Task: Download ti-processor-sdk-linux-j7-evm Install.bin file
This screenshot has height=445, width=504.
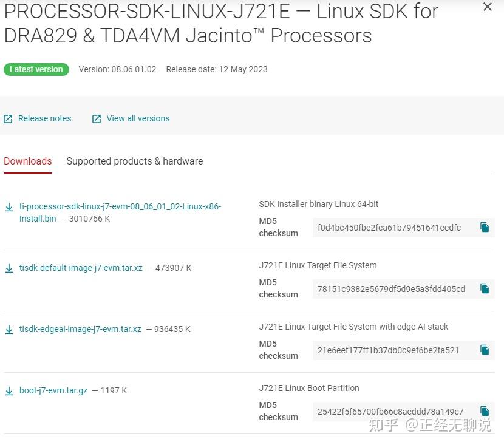Action: (120, 207)
